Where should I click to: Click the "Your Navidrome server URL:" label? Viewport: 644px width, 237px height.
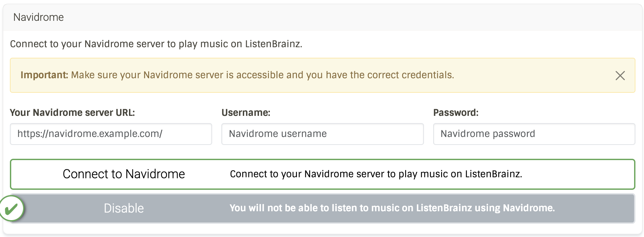tap(72, 113)
